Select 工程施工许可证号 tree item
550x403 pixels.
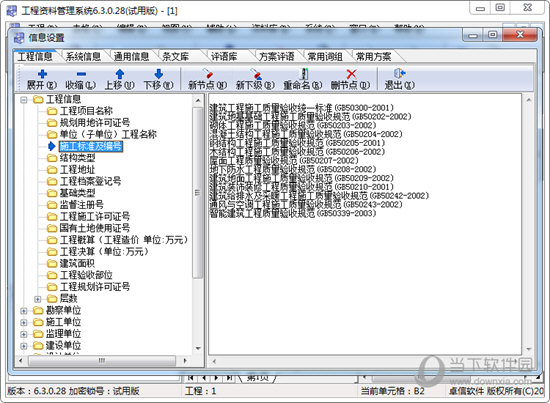point(95,216)
